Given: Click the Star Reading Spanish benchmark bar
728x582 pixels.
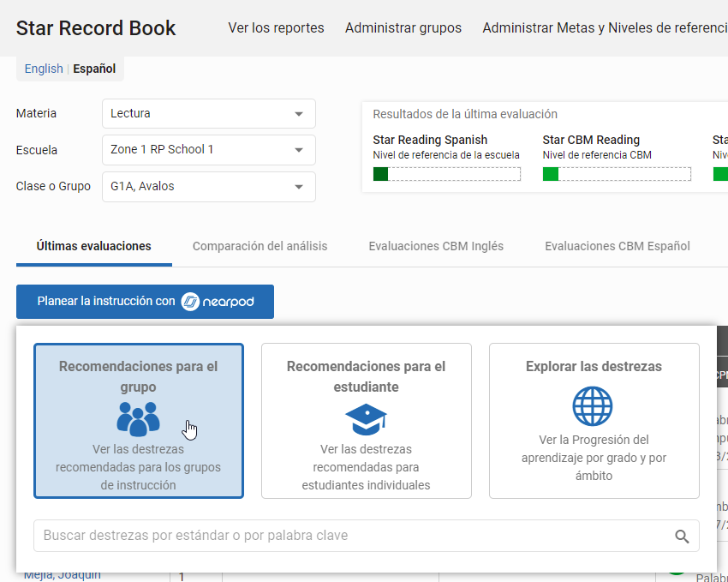Looking at the screenshot, I should click(x=446, y=174).
